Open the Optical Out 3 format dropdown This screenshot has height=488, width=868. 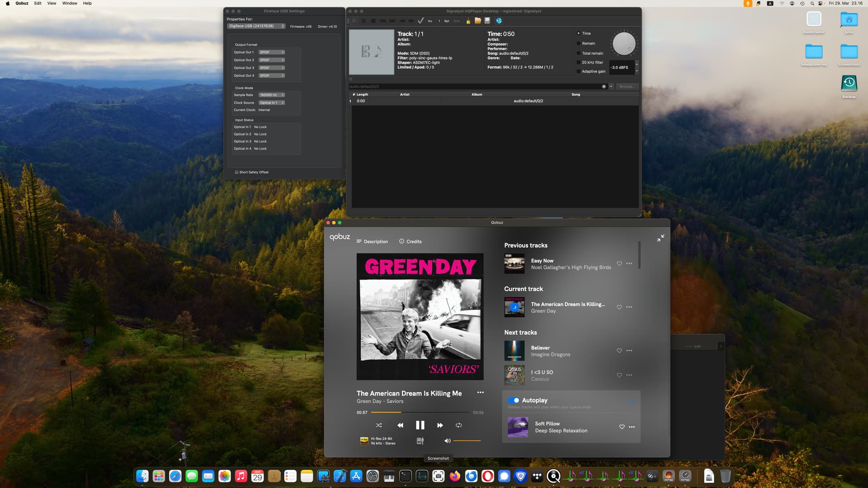point(272,68)
